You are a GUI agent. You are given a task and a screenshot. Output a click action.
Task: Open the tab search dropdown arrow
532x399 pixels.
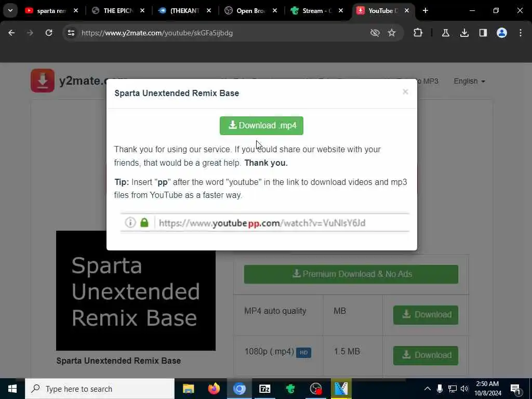coord(10,10)
